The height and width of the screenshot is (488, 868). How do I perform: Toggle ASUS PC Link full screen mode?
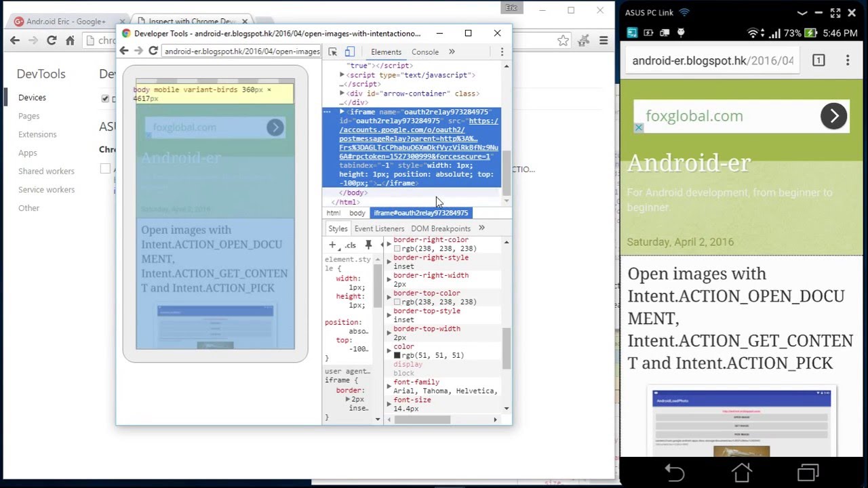pos(835,12)
